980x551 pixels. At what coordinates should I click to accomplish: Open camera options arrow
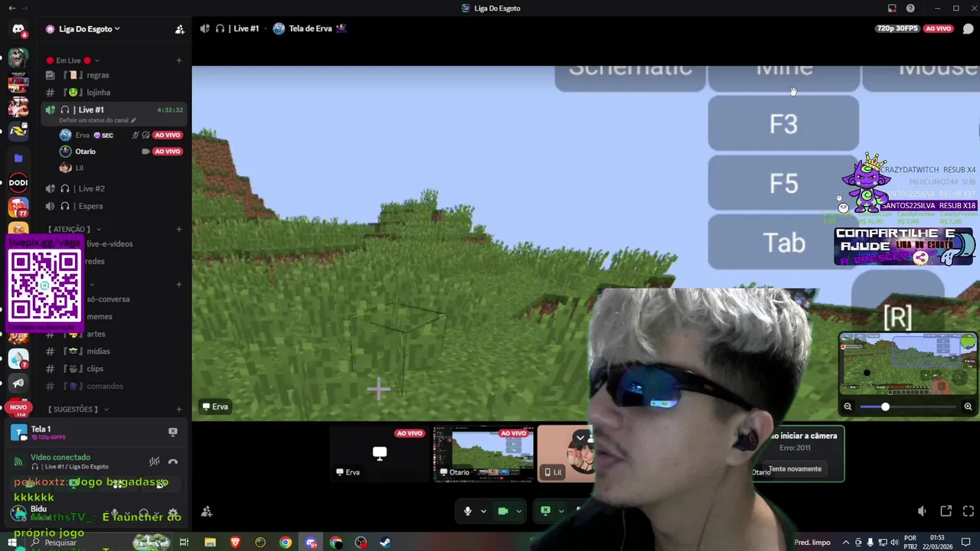pos(518,511)
